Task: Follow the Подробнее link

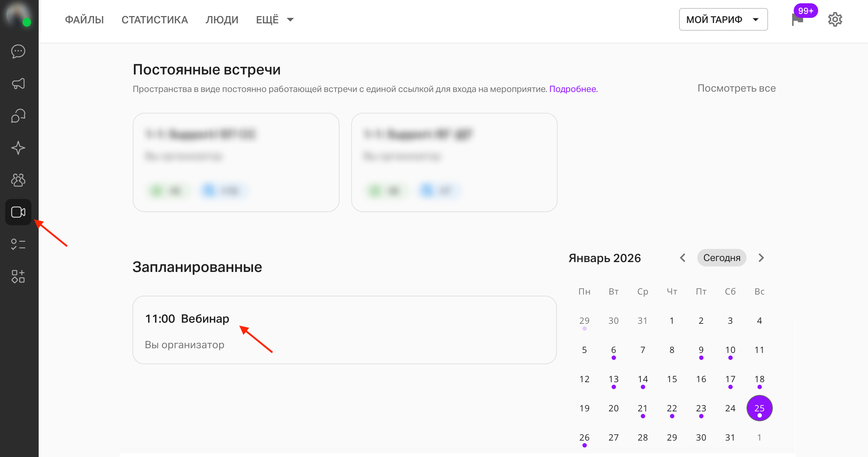Action: point(573,89)
